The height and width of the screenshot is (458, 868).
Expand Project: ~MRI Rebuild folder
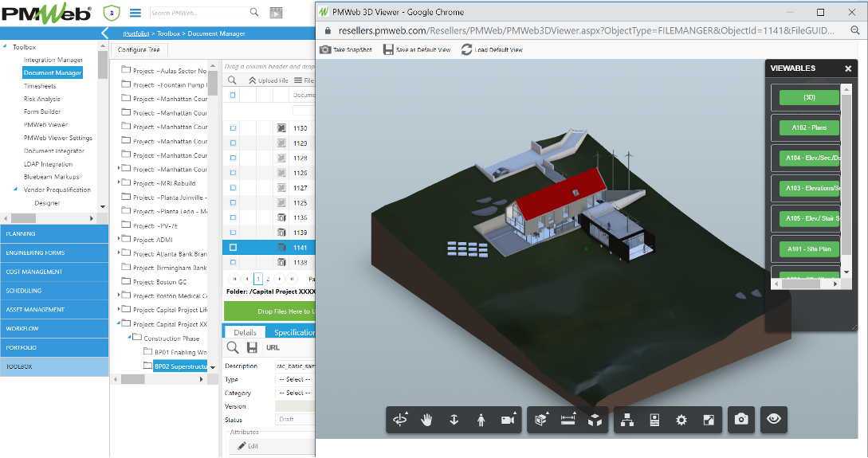119,182
